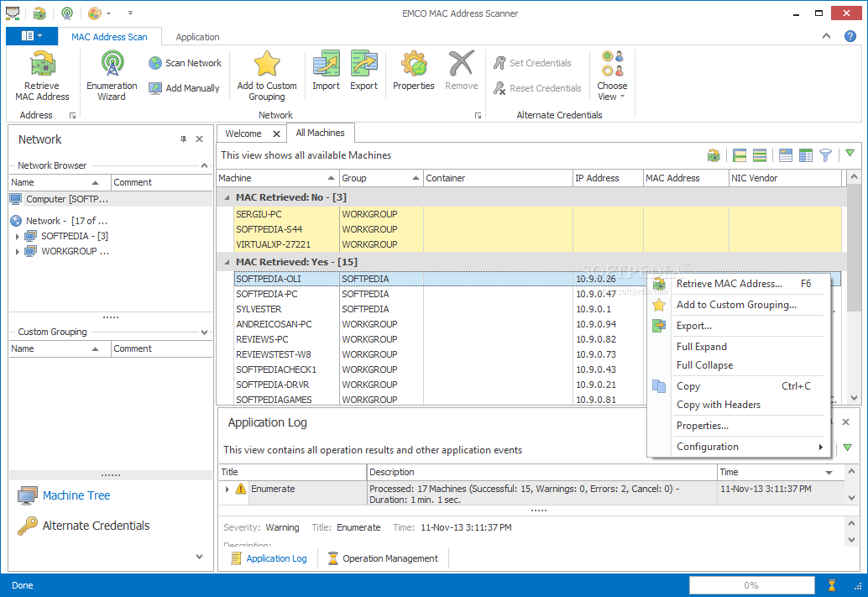Select the All Machines tab
The image size is (868, 597).
coord(320,133)
